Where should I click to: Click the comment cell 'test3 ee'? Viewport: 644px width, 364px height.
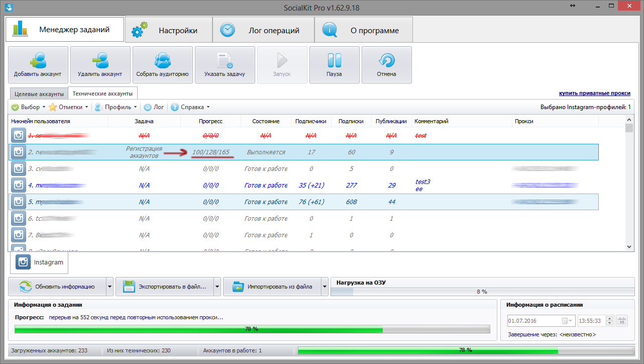click(x=422, y=185)
